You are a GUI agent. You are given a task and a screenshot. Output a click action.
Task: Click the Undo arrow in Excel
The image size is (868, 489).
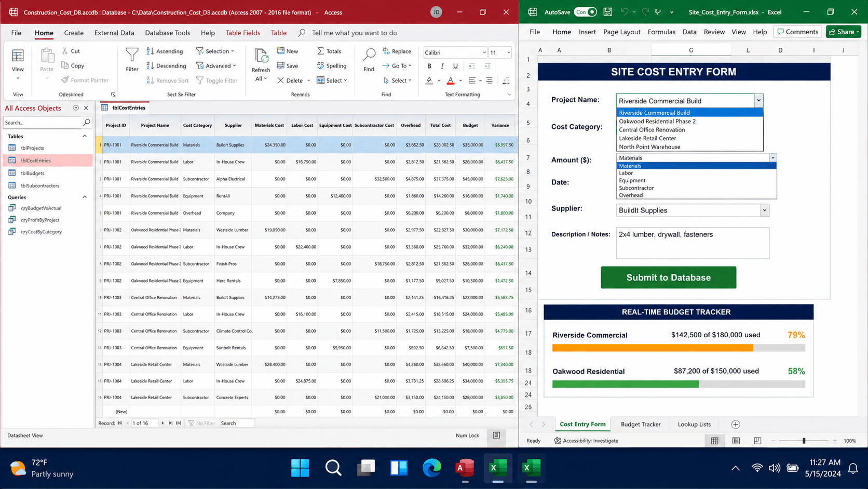coord(625,12)
